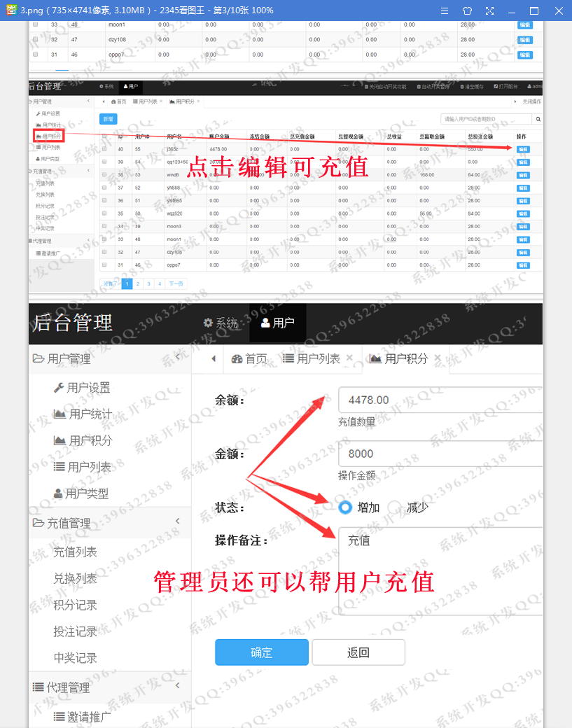Collapse 代理管理 group in small page sidebar

click(88, 240)
